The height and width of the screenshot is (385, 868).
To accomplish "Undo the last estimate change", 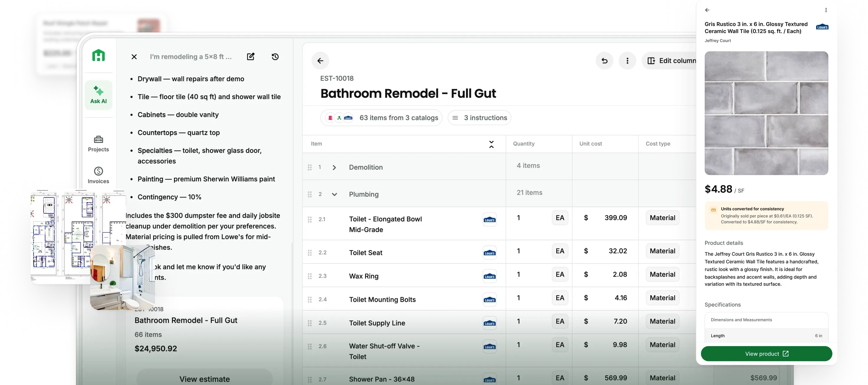I will tap(604, 61).
